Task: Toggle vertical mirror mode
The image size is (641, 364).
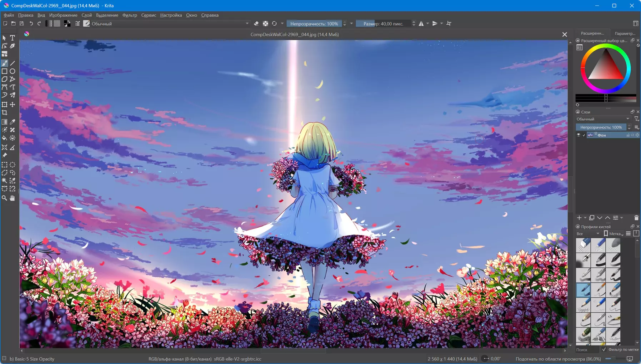Action: pos(435,24)
